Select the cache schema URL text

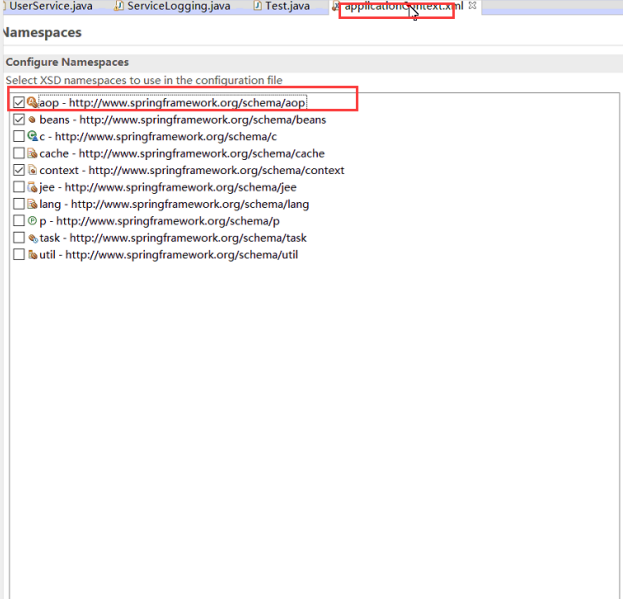click(x=201, y=154)
